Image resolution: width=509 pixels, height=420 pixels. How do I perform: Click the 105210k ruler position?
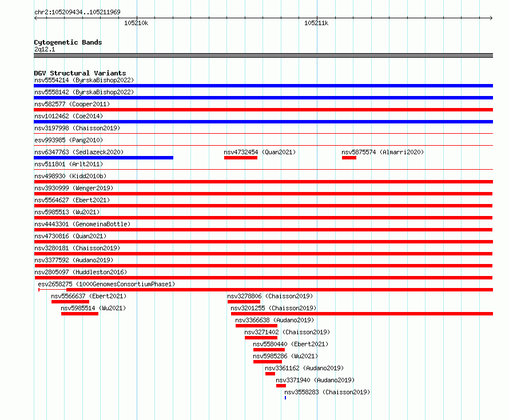pos(136,23)
